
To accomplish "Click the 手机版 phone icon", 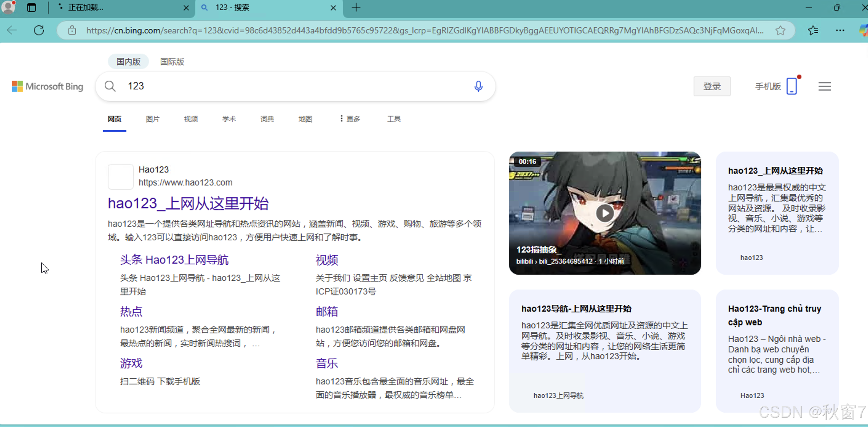I will (x=791, y=86).
